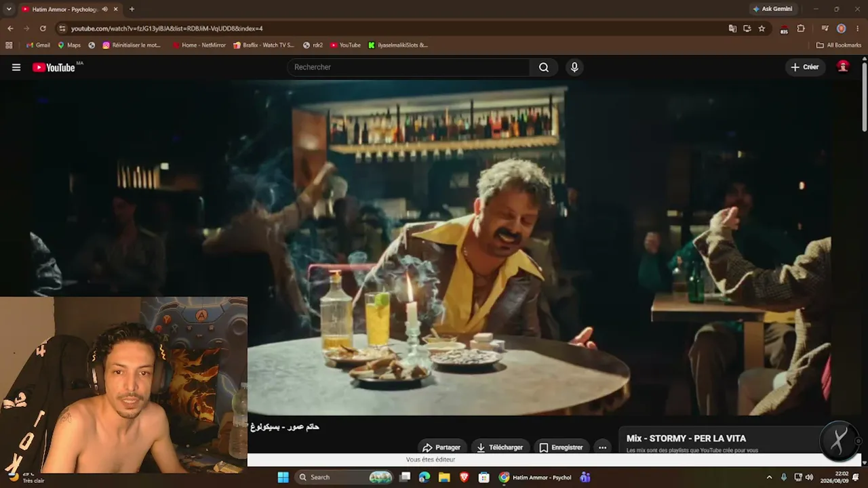Open the Gmail bookmark

[x=38, y=45]
